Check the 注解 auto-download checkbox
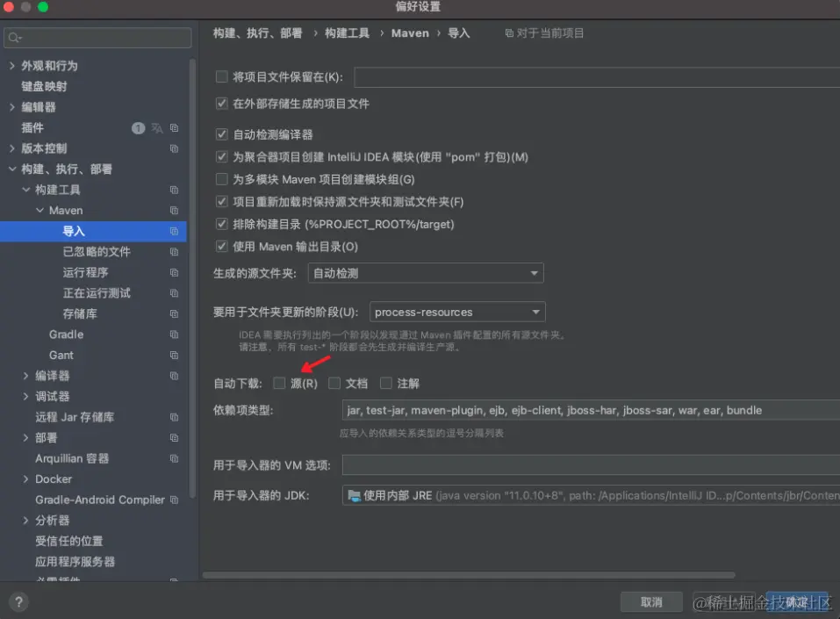Viewport: 840px width, 619px height. point(385,383)
